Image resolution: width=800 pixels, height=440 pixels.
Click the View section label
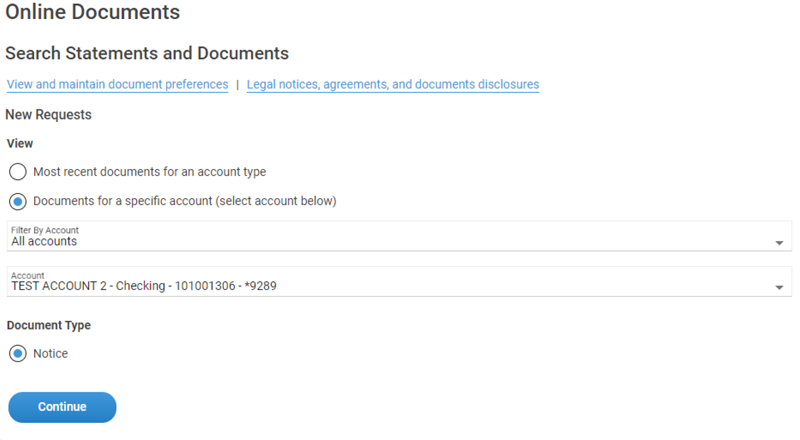click(20, 144)
